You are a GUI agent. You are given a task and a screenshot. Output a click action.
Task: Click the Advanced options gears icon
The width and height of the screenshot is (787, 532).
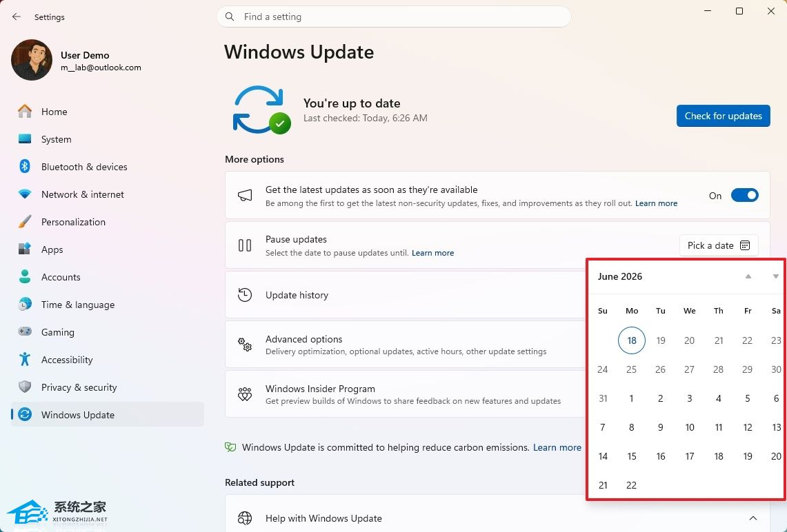[x=245, y=345]
